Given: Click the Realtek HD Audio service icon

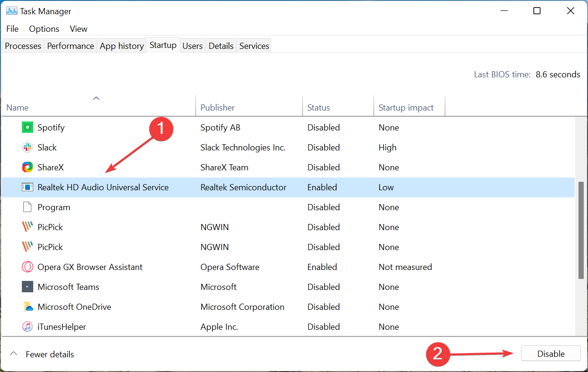Looking at the screenshot, I should [28, 187].
